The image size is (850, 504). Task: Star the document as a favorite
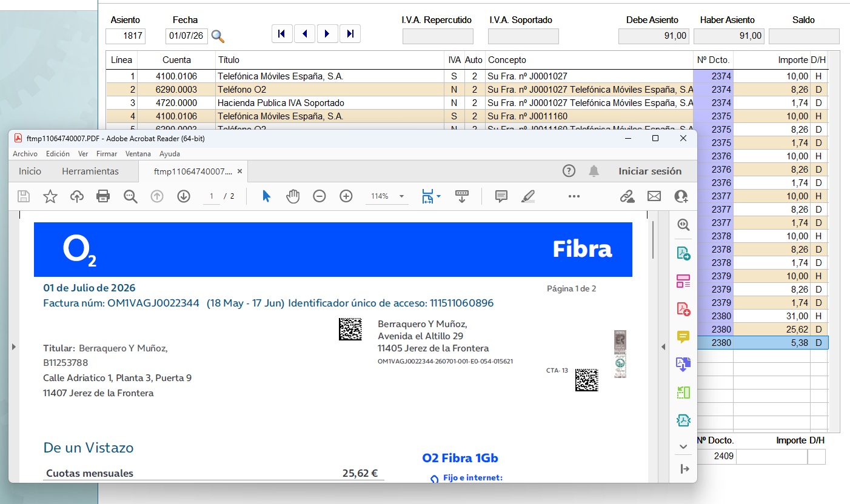pyautogui.click(x=50, y=196)
